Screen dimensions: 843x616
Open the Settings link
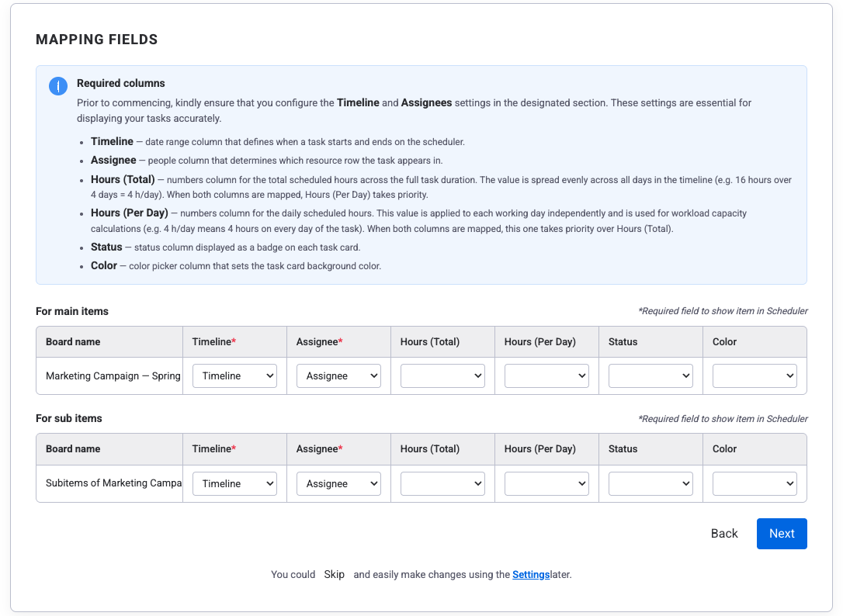531,575
